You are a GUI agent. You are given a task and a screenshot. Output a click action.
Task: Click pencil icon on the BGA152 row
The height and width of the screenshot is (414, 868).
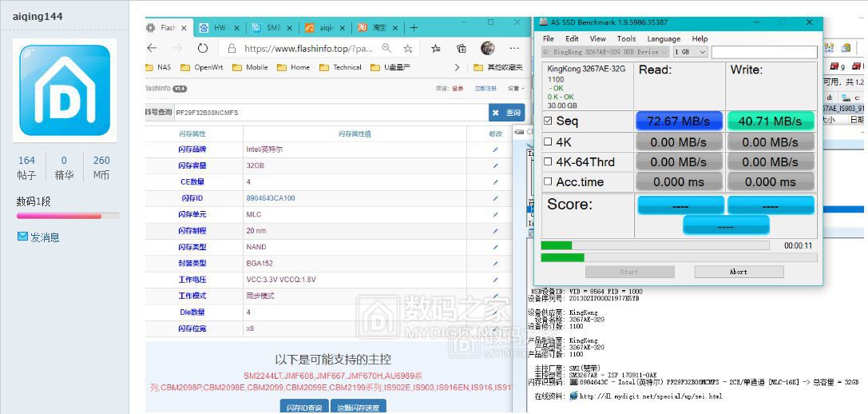pyautogui.click(x=495, y=263)
